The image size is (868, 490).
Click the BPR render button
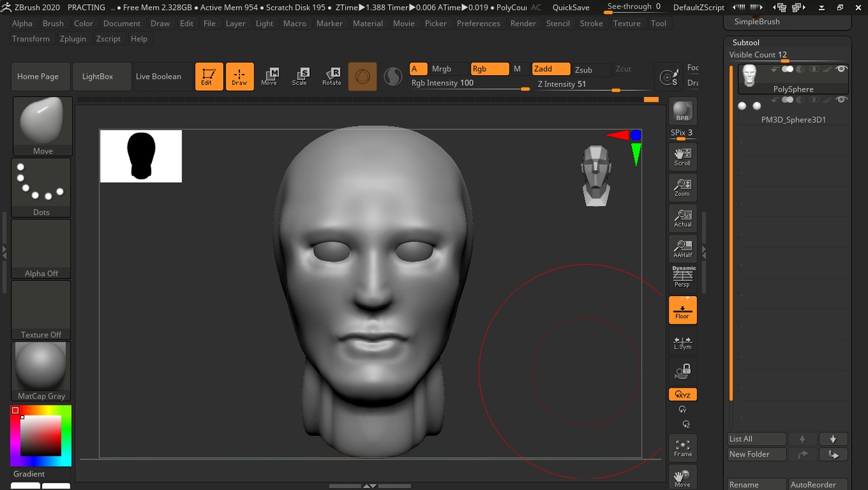(682, 111)
